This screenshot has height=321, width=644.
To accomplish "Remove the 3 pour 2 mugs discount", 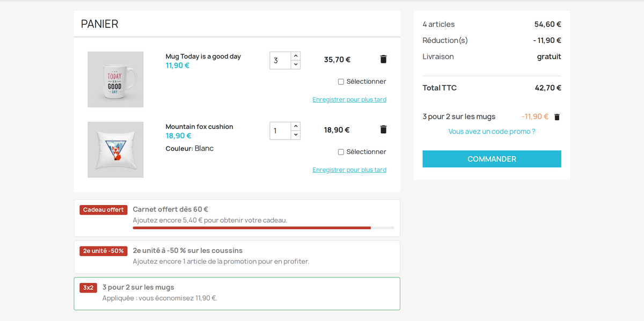I will click(557, 116).
